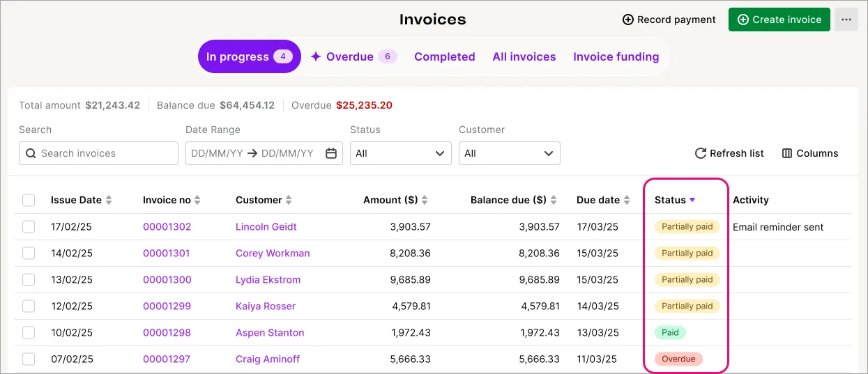Check the box for invoice 00001298
This screenshot has width=868, height=374.
pyautogui.click(x=29, y=332)
